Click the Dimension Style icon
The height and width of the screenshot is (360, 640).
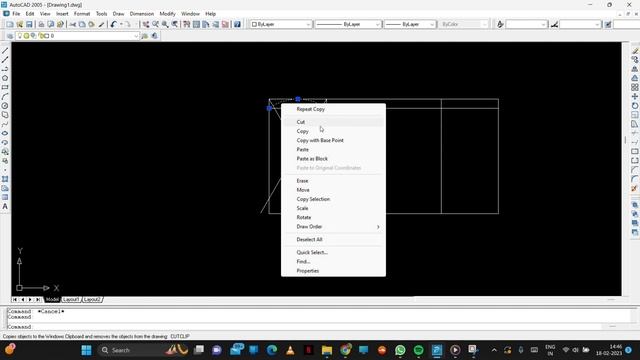[554, 24]
